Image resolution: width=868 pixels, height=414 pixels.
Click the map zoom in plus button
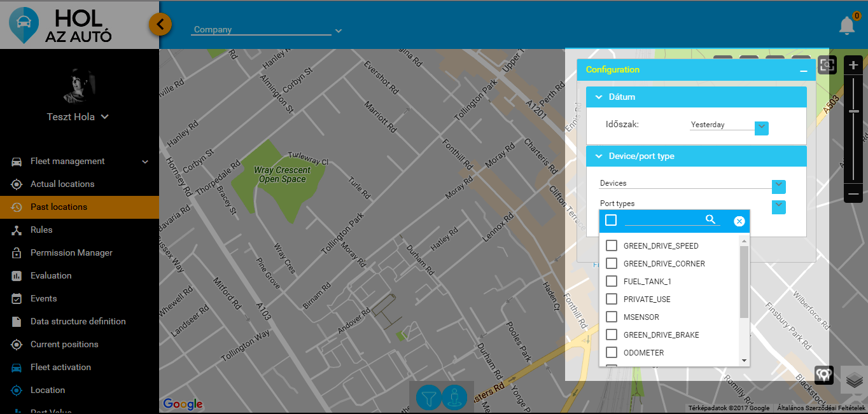(x=853, y=66)
